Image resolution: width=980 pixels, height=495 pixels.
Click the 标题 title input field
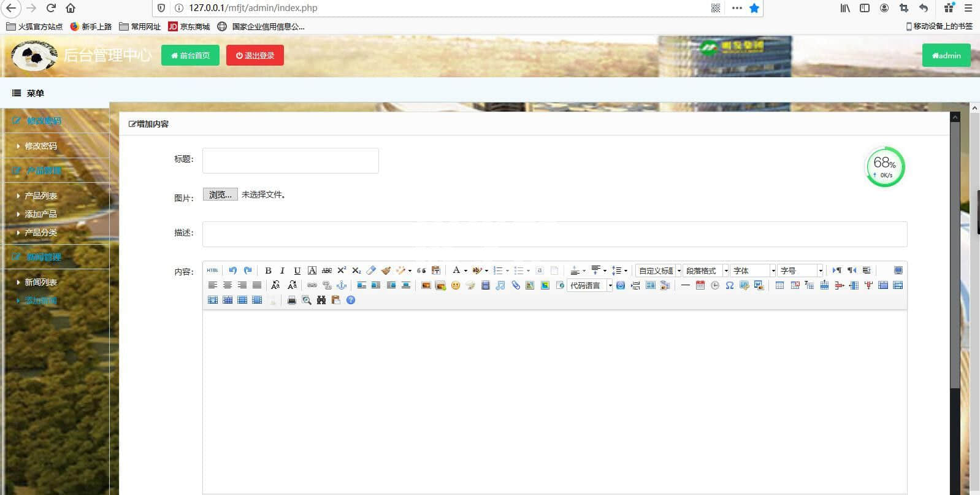290,161
